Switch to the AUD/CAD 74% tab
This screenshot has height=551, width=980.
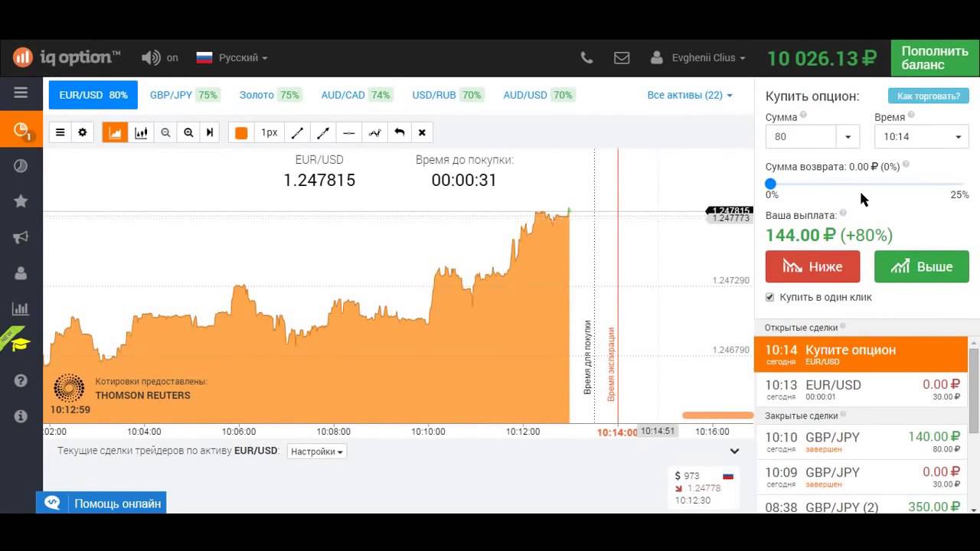[356, 95]
